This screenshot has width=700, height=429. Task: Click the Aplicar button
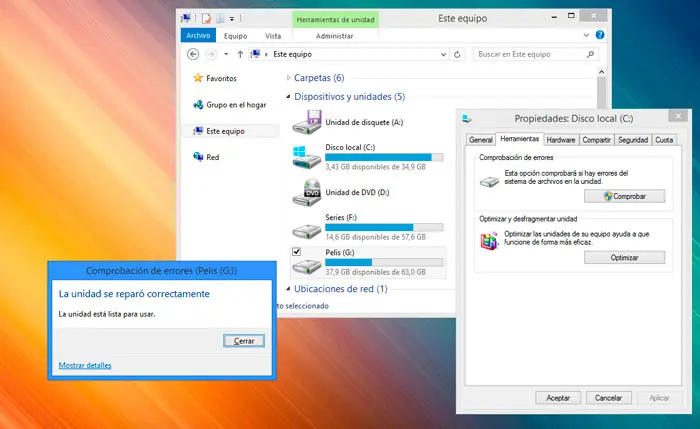click(x=659, y=398)
